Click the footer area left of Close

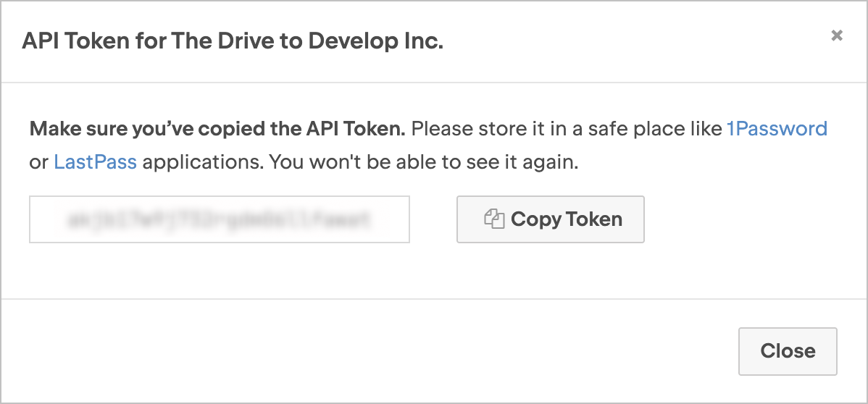point(362,351)
